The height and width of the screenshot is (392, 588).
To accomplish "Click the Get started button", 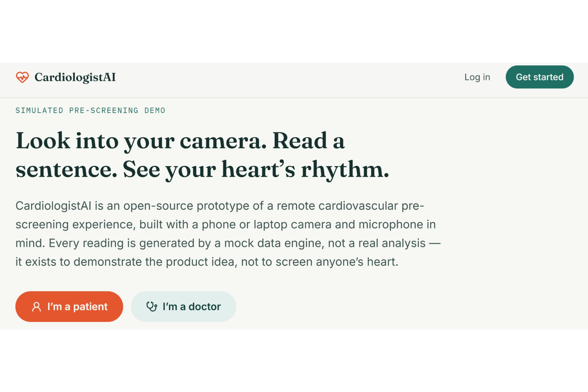I will pyautogui.click(x=539, y=77).
